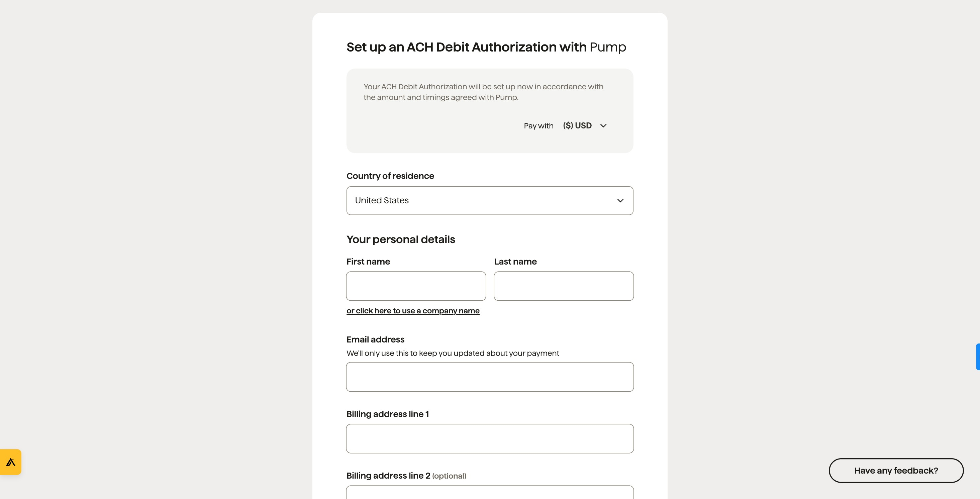Click the Billing address line 2 label
Screen dimensions: 980x499
388,476
